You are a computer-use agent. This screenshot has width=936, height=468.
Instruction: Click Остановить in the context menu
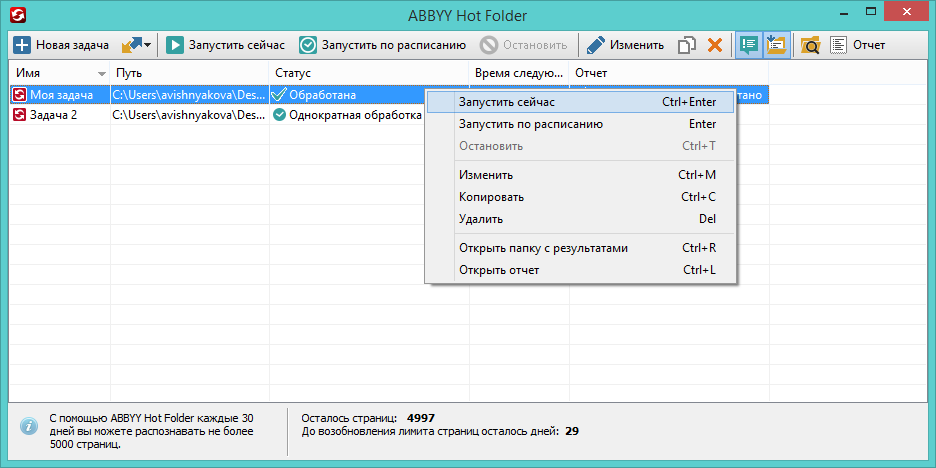point(580,146)
